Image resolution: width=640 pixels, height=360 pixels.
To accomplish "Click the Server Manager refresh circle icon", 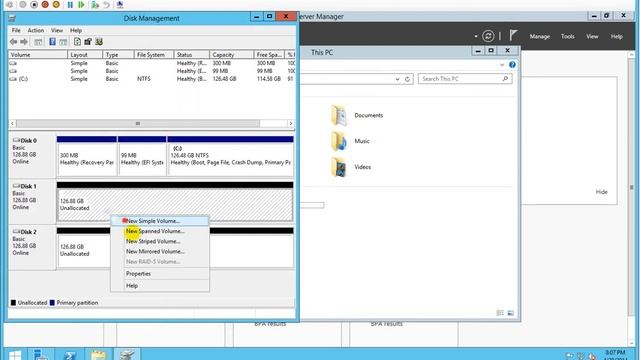I will [488, 36].
